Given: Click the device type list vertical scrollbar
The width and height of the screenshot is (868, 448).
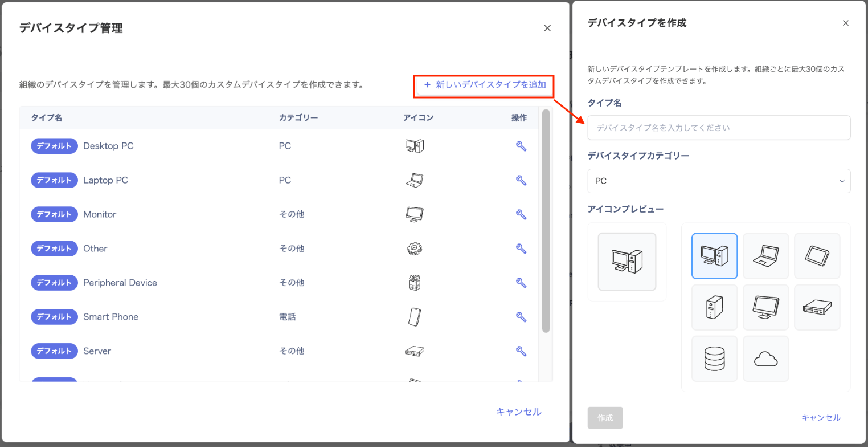Looking at the screenshot, I should pyautogui.click(x=546, y=221).
